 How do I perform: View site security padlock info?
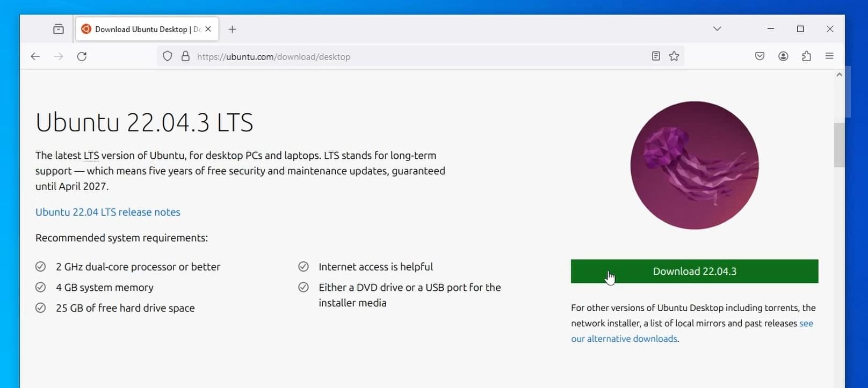pyautogui.click(x=185, y=56)
